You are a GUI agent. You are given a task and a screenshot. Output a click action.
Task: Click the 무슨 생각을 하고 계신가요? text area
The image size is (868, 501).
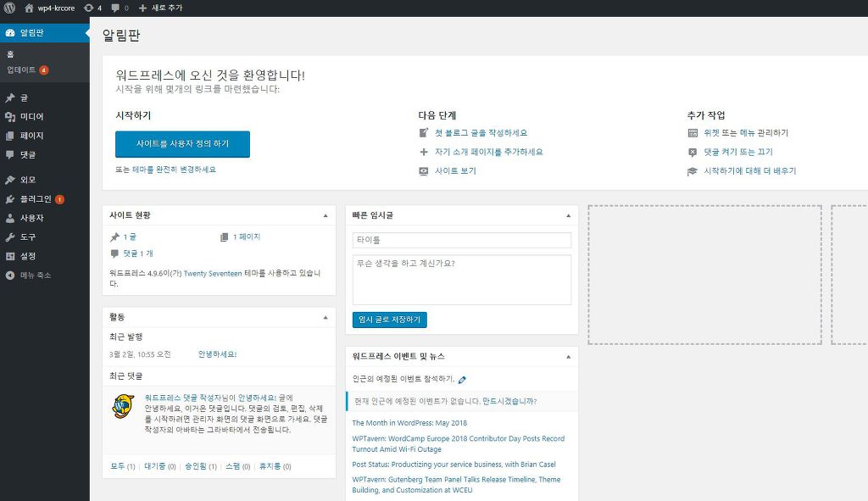(x=462, y=280)
